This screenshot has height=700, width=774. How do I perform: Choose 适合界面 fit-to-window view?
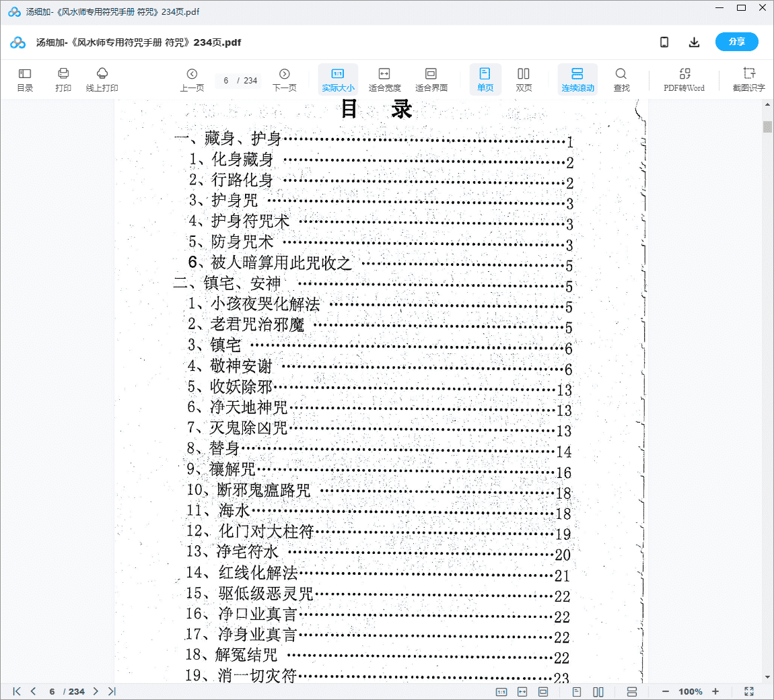(x=431, y=79)
